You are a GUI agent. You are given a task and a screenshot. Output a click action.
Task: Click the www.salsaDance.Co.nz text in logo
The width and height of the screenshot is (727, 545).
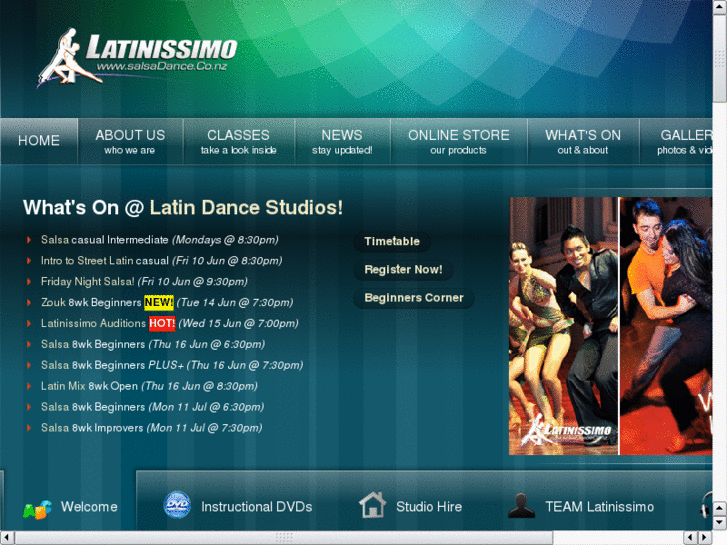tap(162, 66)
